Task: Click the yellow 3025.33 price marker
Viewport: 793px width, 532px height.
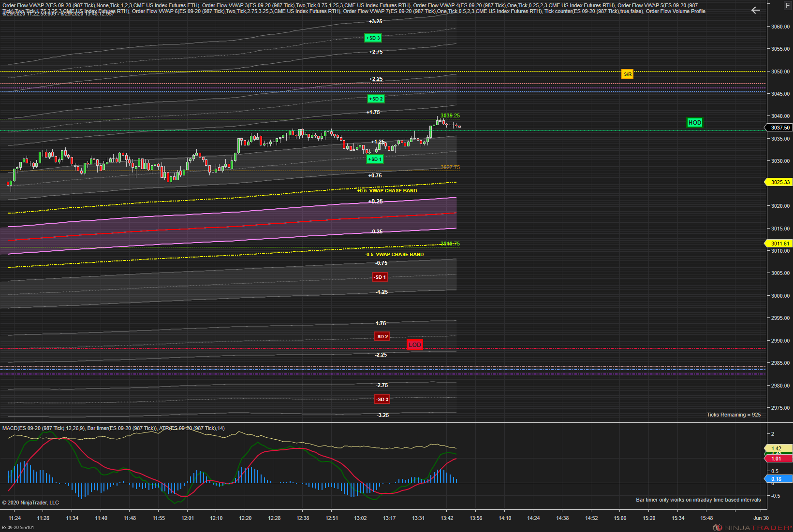Action: tap(779, 182)
